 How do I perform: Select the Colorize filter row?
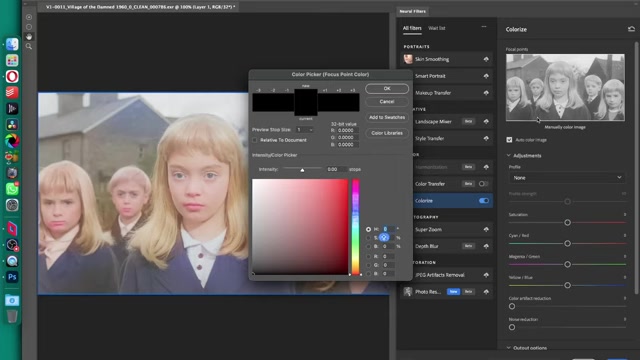[x=447, y=201]
